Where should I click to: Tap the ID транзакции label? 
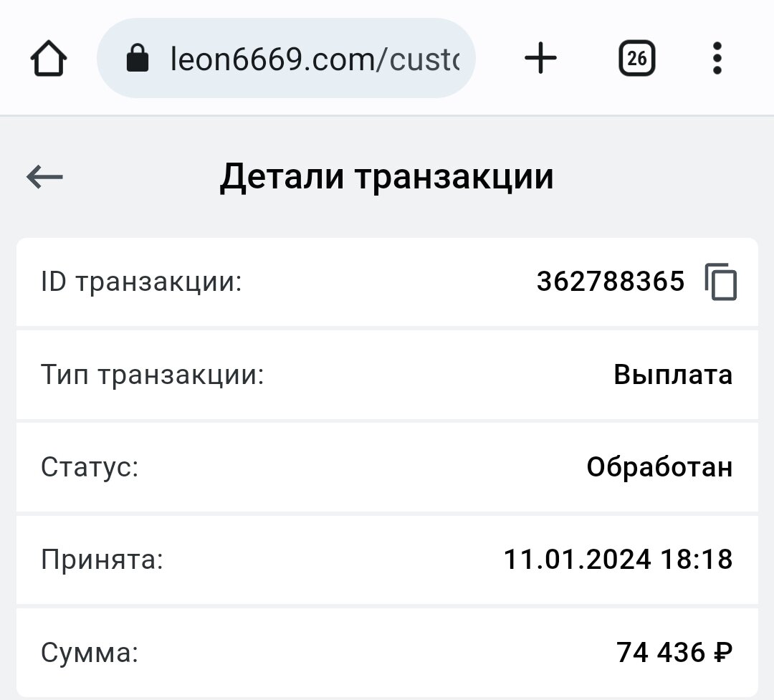(x=142, y=282)
